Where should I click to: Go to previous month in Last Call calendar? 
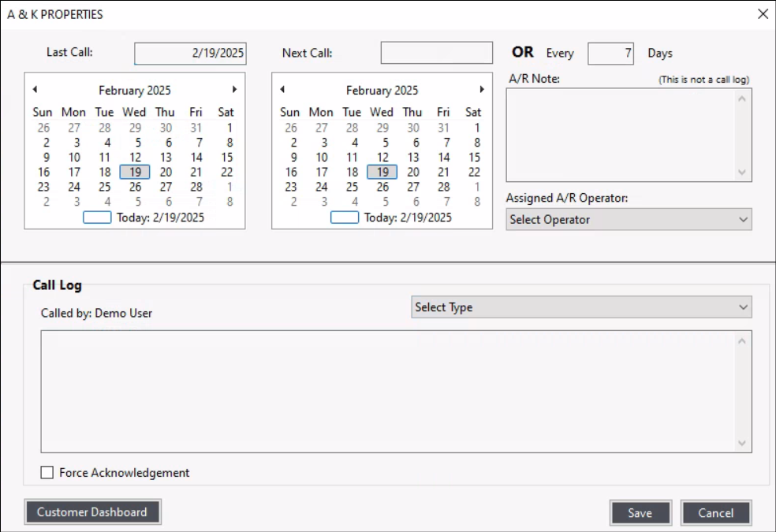pos(35,90)
